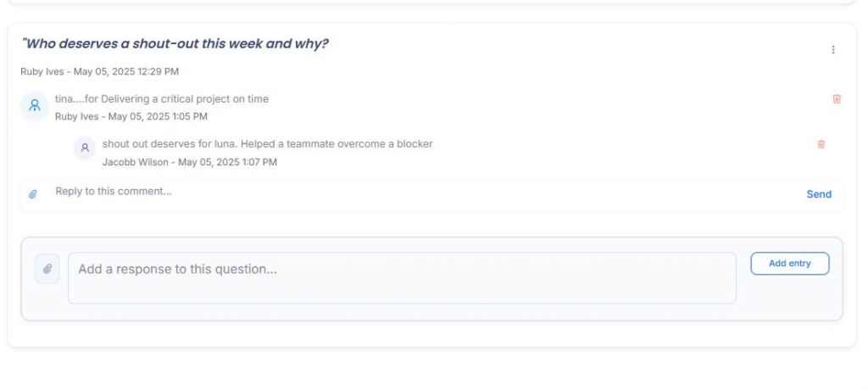
Task: Select the shout-out question title
Action: [175, 44]
